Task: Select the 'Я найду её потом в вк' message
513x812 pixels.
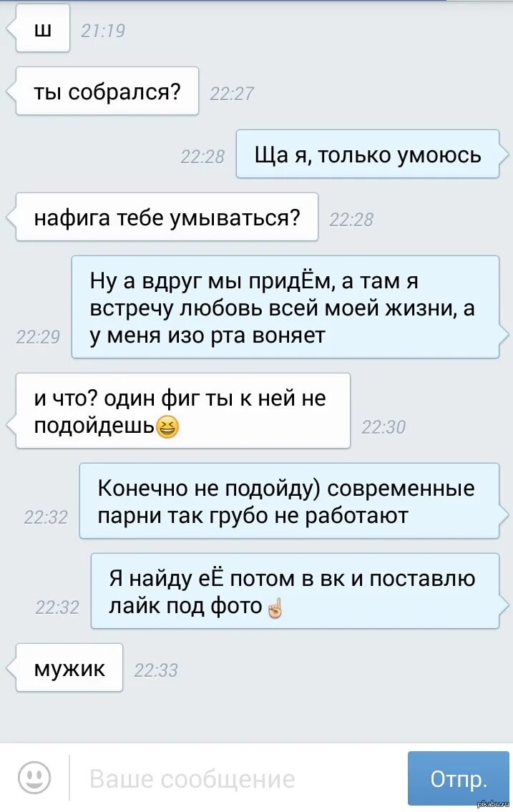Action: [x=295, y=591]
